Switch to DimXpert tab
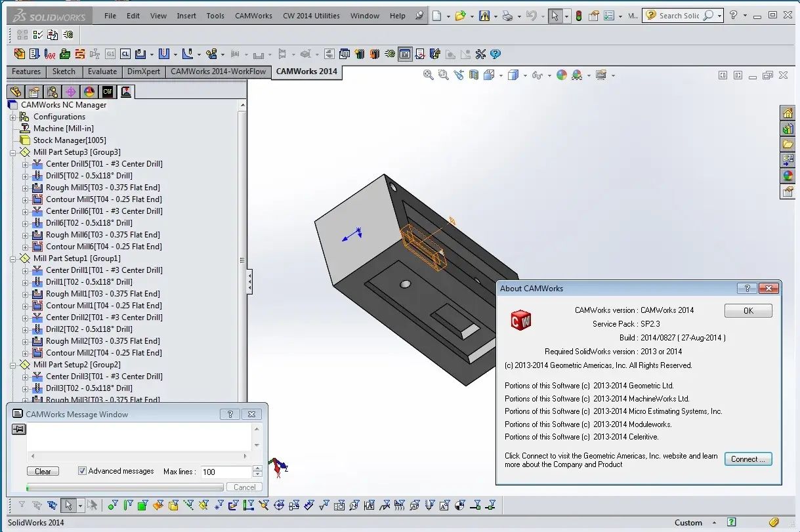Screen dimensions: 800x532 pyautogui.click(x=144, y=72)
